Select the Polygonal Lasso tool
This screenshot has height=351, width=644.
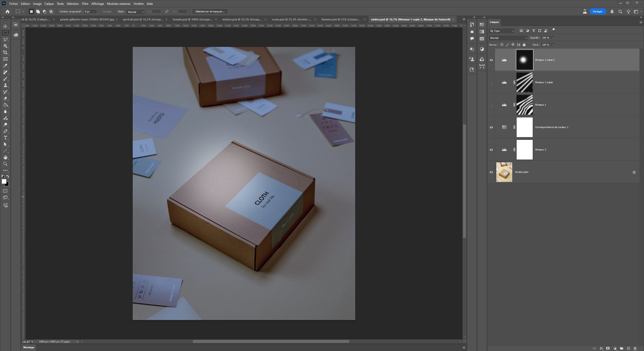[x=5, y=39]
